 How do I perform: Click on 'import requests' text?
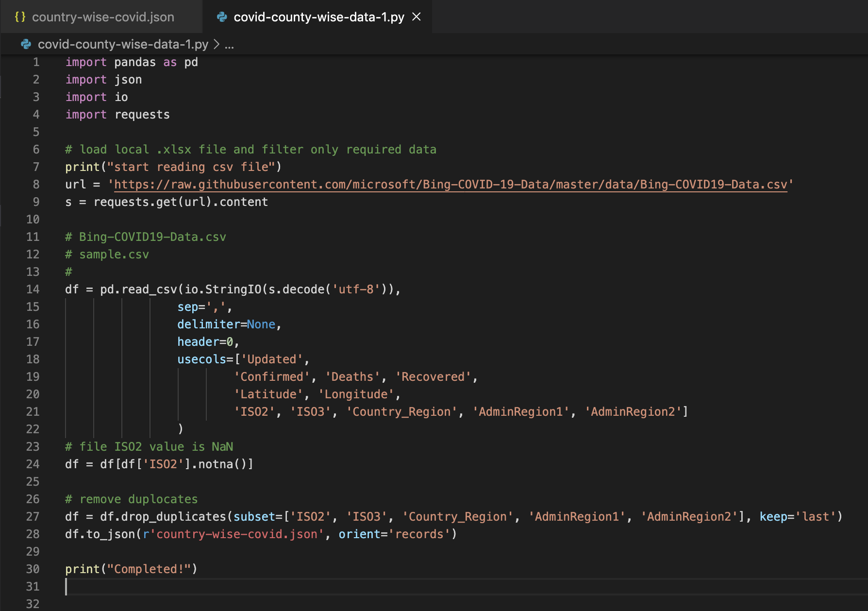click(117, 115)
